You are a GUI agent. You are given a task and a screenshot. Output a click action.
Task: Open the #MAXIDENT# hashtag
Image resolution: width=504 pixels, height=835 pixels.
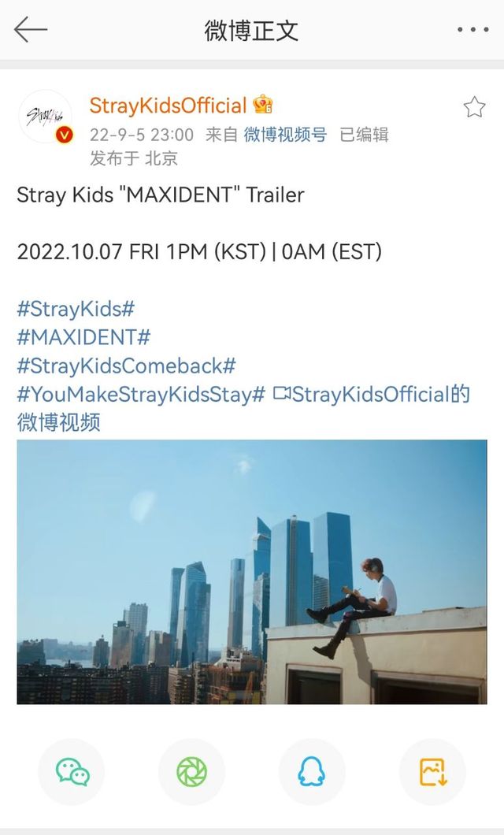(83, 337)
